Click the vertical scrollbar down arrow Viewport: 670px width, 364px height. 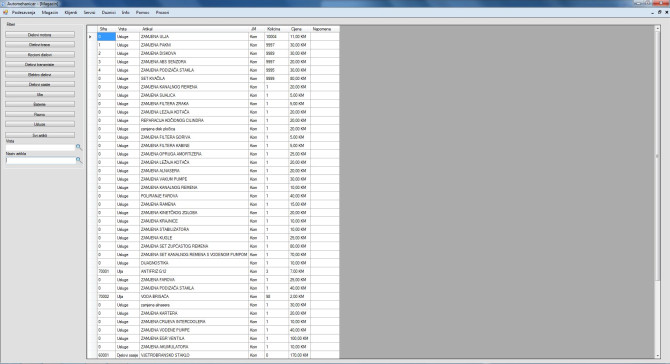point(658,355)
